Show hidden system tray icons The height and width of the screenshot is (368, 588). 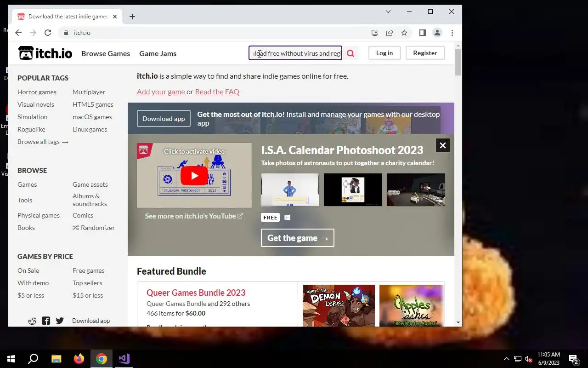(507, 359)
